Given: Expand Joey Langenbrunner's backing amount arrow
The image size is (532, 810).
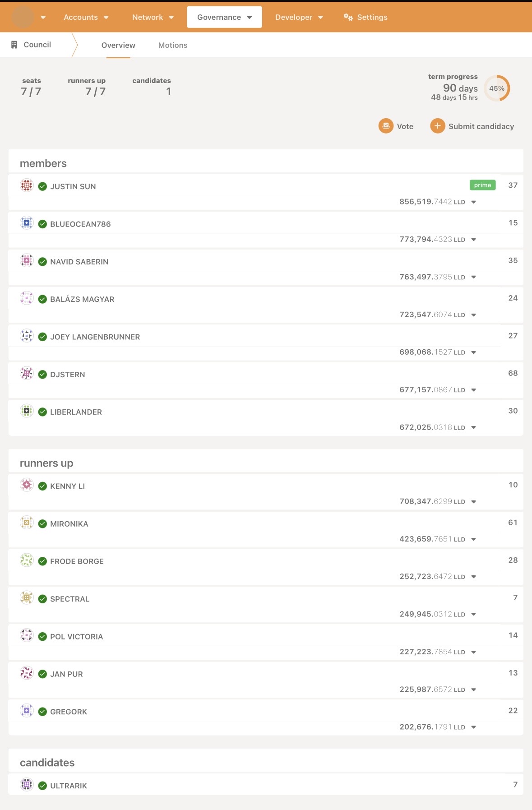Looking at the screenshot, I should coord(473,352).
